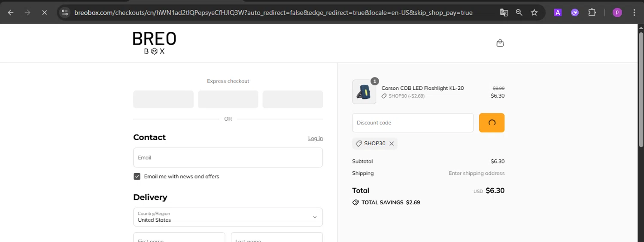This screenshot has height=242, width=644.
Task: Click the Delivery heading
Action: click(x=150, y=197)
